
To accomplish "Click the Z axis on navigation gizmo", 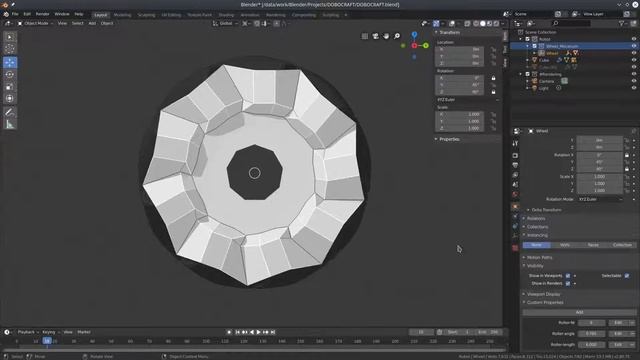I will coord(414,35).
